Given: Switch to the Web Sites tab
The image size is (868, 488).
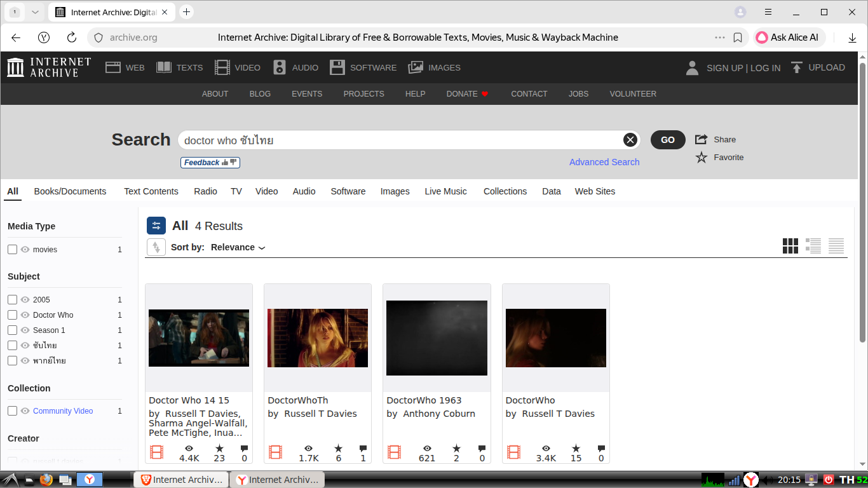Looking at the screenshot, I should [x=595, y=191].
